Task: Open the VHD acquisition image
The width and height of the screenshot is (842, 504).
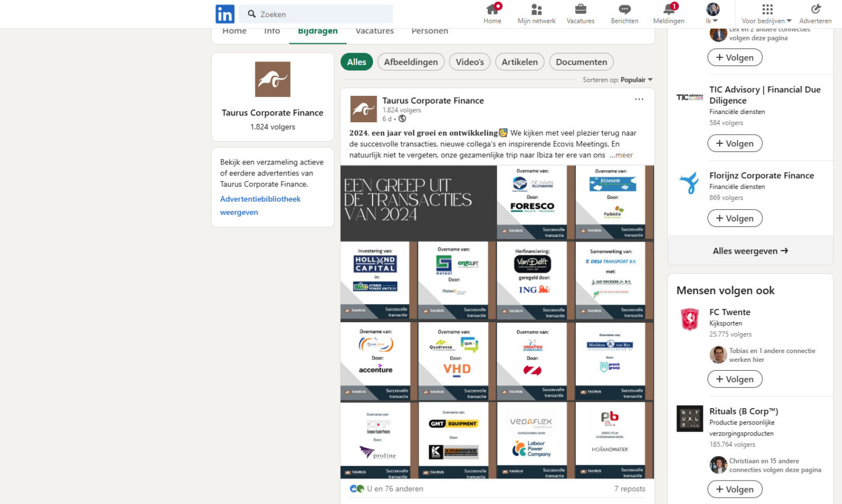Action: (x=456, y=361)
